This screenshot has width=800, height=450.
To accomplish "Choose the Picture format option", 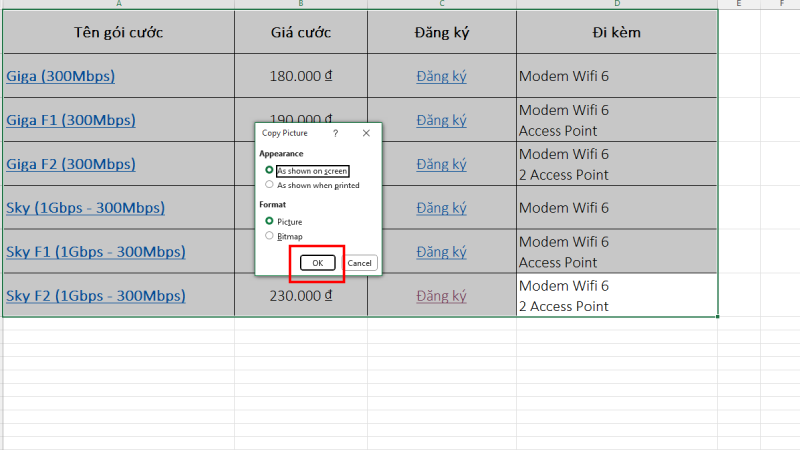I will coord(269,221).
